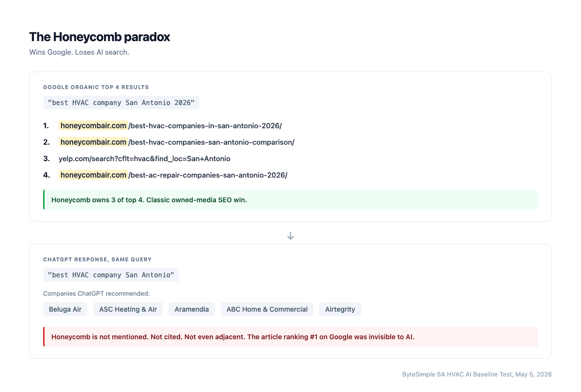Click the 'CHATGPT RESPONSE, SAME QUERY' label

pyautogui.click(x=97, y=259)
